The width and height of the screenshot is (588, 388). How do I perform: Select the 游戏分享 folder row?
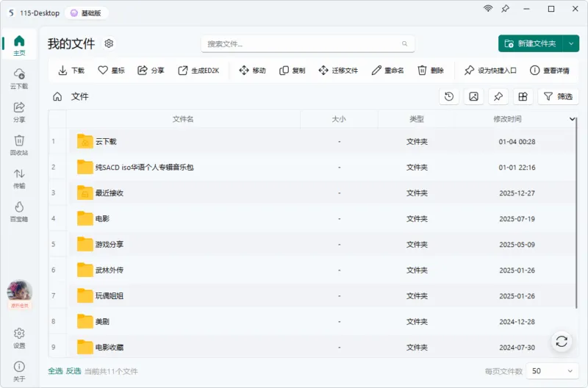312,245
